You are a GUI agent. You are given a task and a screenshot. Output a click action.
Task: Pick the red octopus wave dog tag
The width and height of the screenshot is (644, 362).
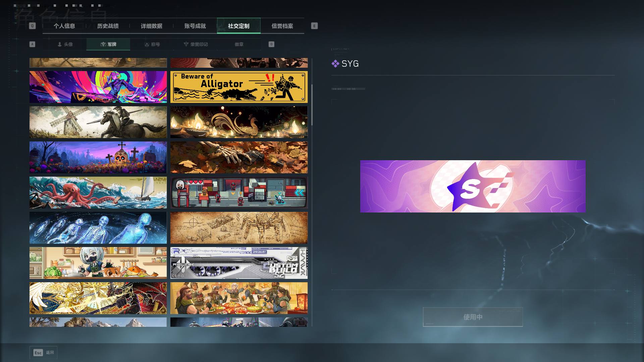98,192
